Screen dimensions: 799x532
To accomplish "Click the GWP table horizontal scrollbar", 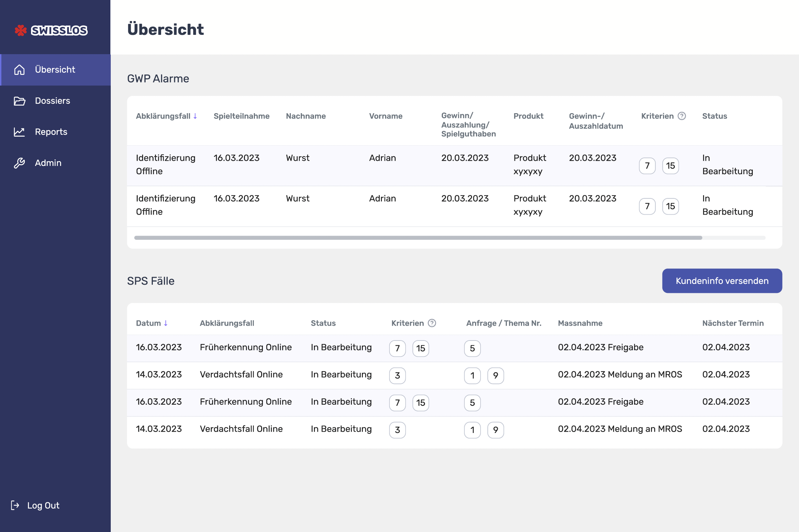I will pos(417,238).
